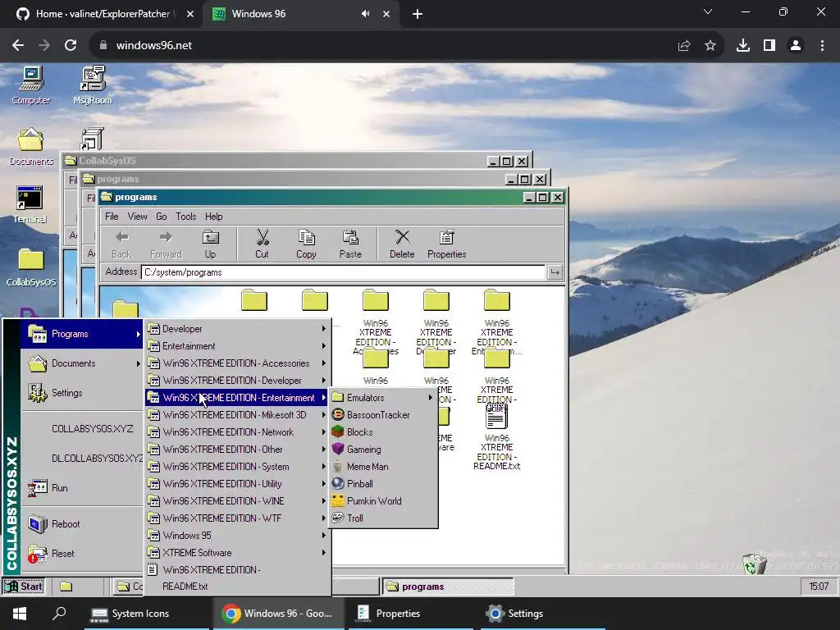Expand Win96 XTREME EDITION - Mikesoft 3D
840x630 pixels.
237,414
